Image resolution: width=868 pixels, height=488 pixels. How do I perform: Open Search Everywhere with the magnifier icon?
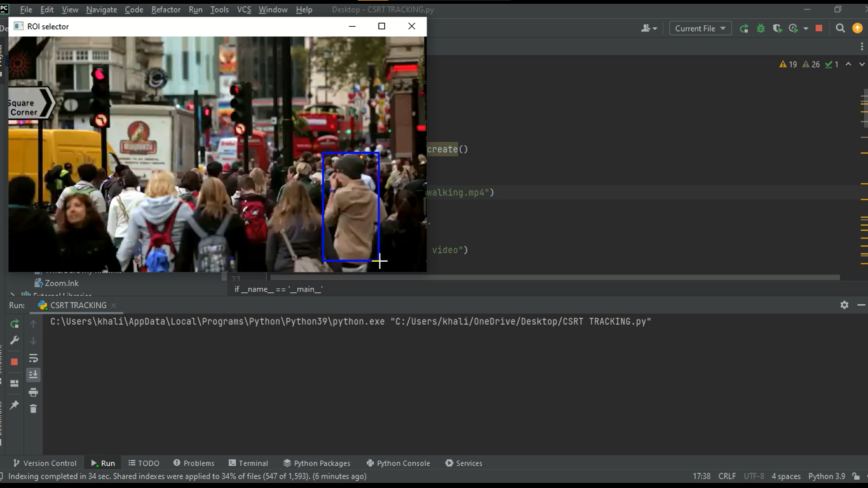pyautogui.click(x=840, y=28)
